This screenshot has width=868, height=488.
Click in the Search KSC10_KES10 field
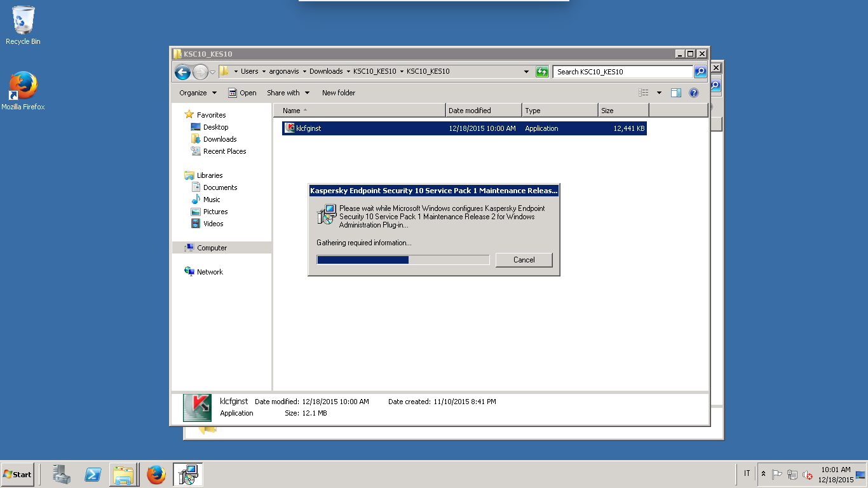tap(623, 72)
